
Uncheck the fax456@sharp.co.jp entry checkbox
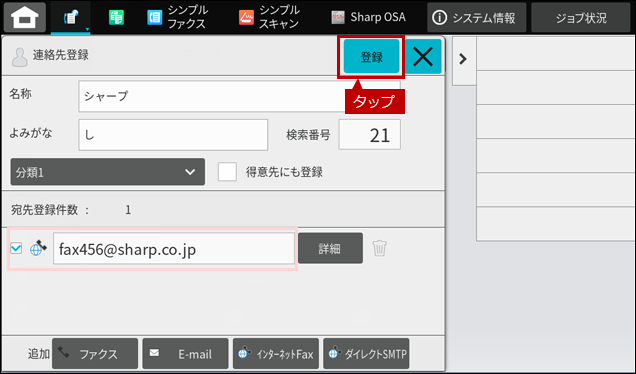pos(16,248)
